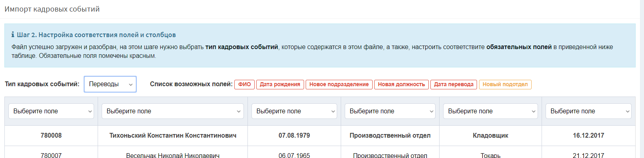Click the 07.08.1979 birth date cell
Screen dimensions: 644x158
click(294, 136)
